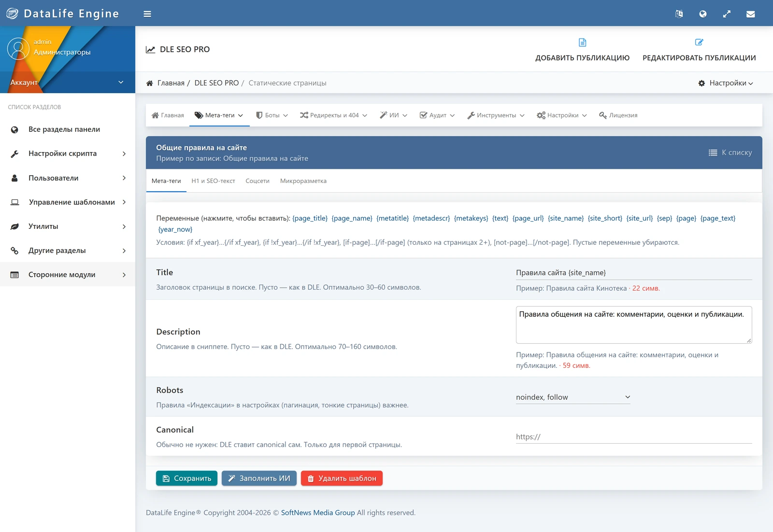The height and width of the screenshot is (532, 773).
Task: Expand the Инструменты dropdown menu
Action: pyautogui.click(x=496, y=115)
